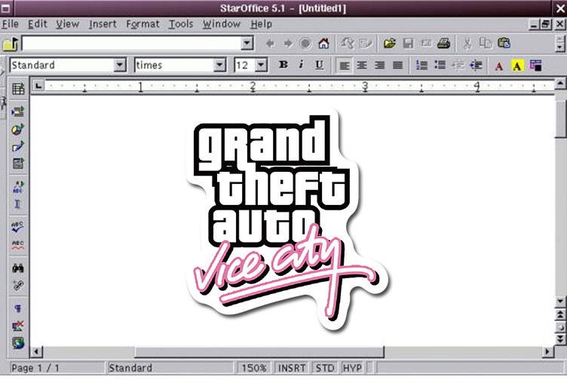This screenshot has width=567, height=392.
Task: Expand the URL history dropdown arrow
Action: pos(247,44)
